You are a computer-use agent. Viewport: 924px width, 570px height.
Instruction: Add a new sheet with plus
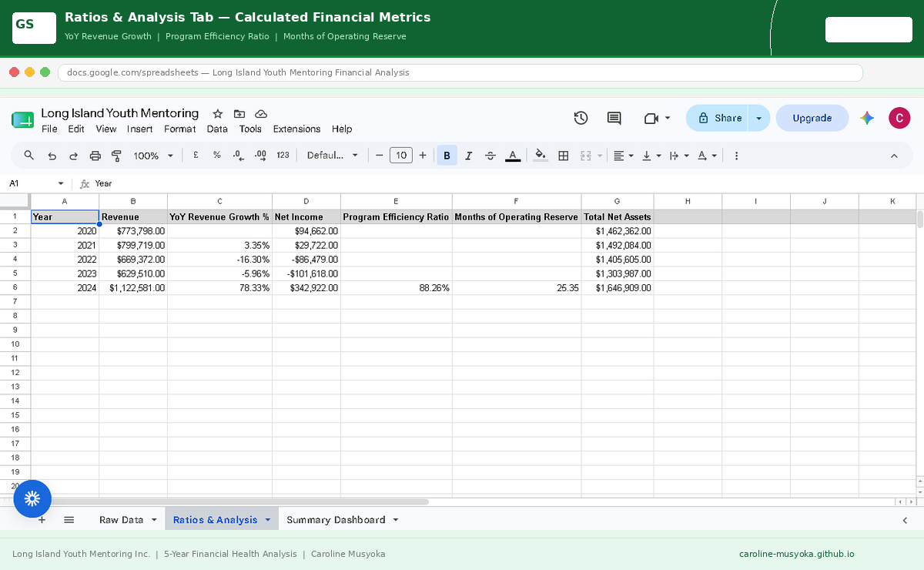tap(42, 520)
